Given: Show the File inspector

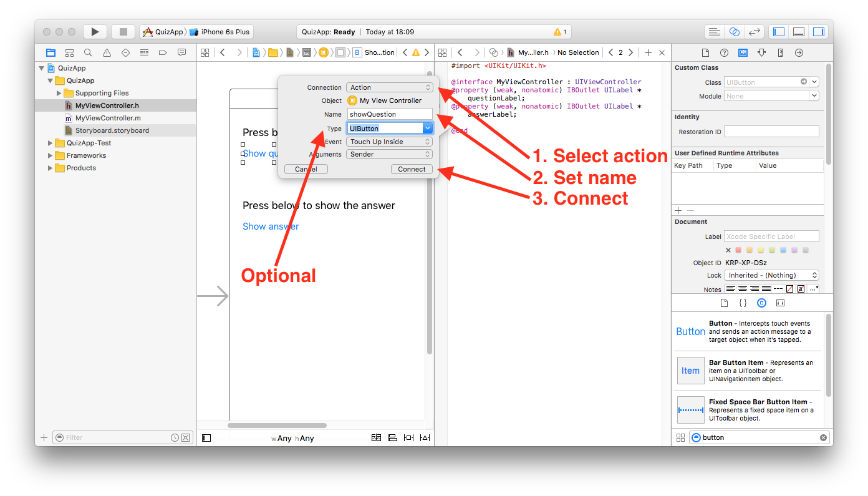Looking at the screenshot, I should click(705, 52).
